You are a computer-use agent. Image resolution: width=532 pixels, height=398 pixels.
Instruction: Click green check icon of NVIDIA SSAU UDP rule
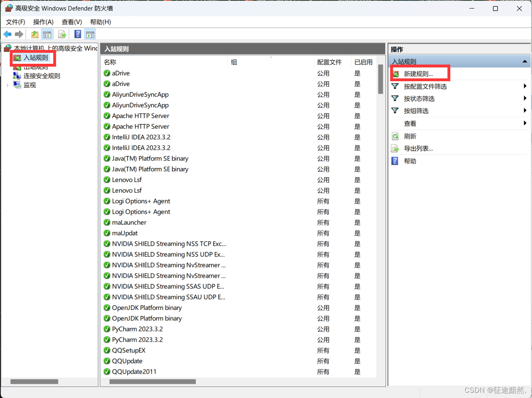(107, 297)
